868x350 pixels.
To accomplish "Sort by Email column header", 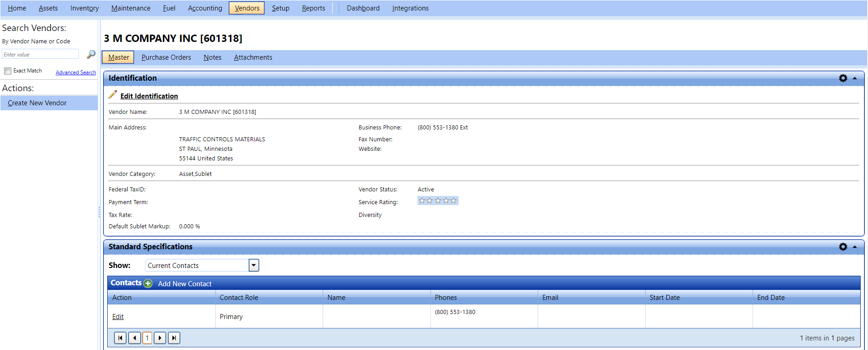I will tap(550, 297).
